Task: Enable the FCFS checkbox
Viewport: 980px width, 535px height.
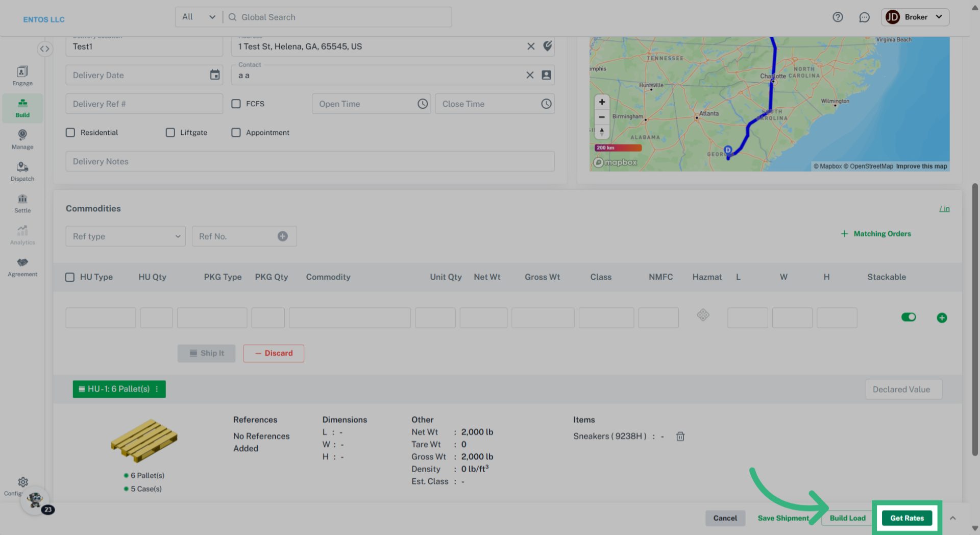Action: point(236,104)
